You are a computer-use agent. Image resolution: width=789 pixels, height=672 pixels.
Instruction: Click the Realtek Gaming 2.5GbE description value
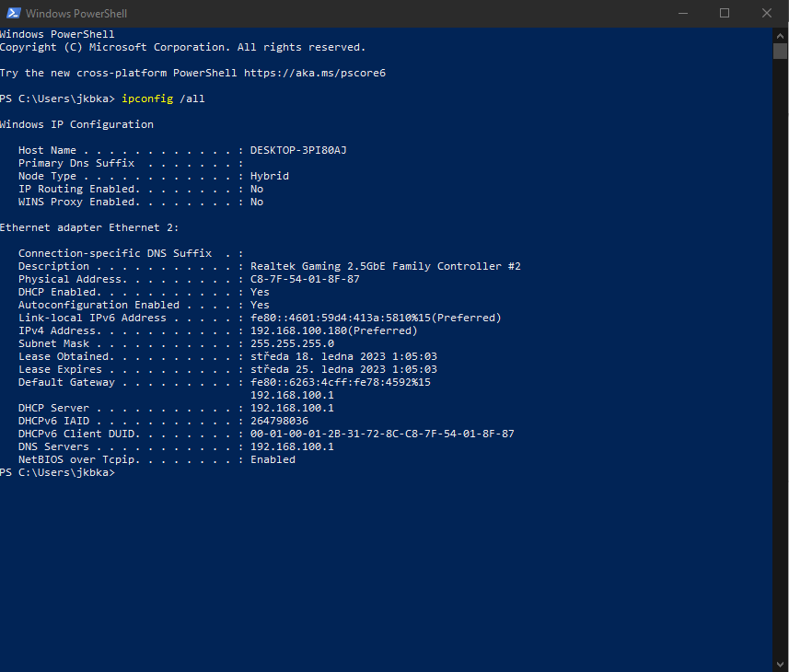click(386, 266)
